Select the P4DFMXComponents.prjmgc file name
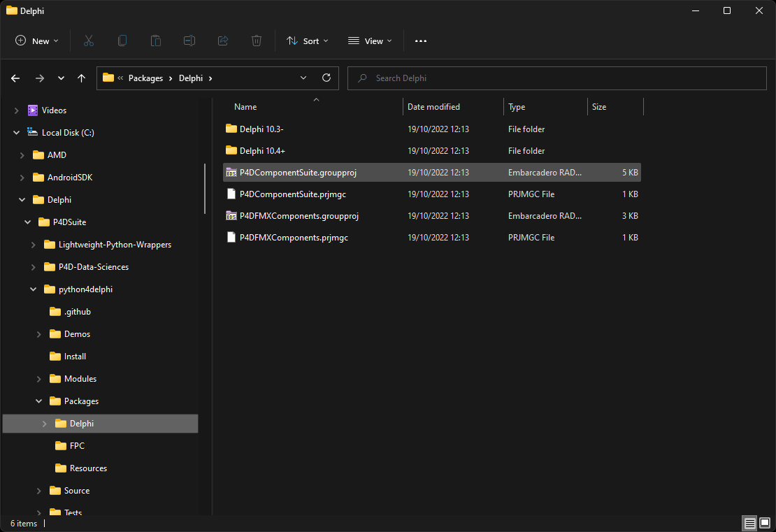Image resolution: width=776 pixels, height=532 pixels. 294,238
